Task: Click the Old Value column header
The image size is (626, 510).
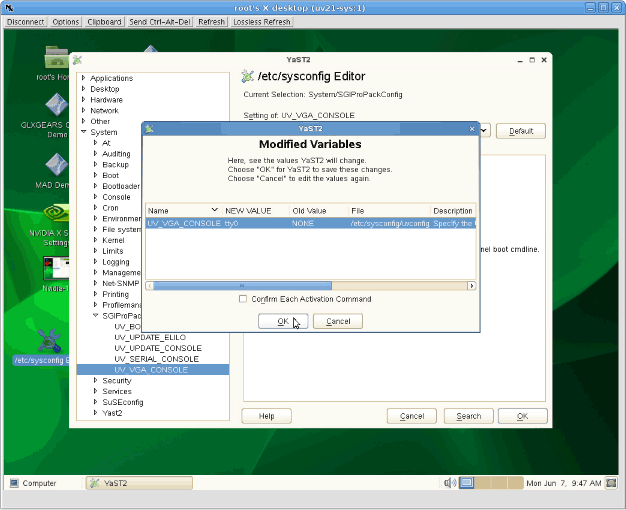Action: point(319,210)
